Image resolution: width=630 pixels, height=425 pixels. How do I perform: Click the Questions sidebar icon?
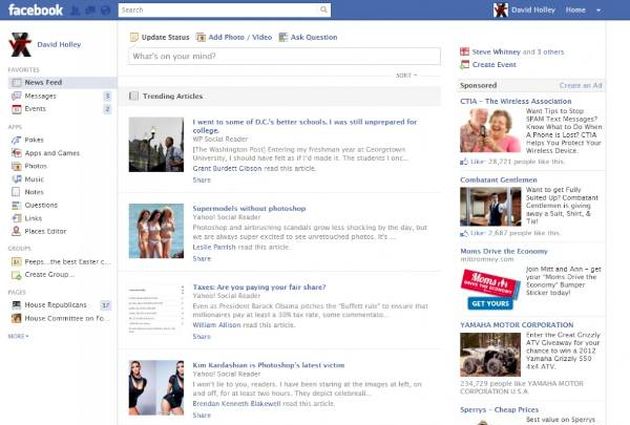tap(16, 205)
